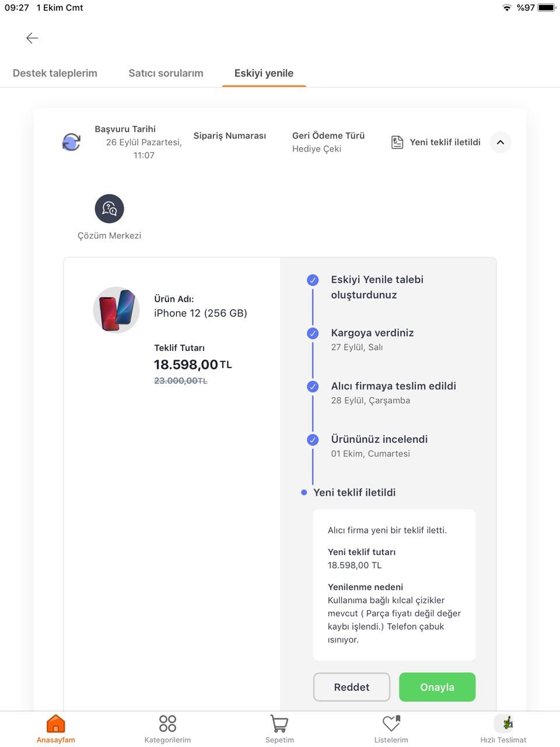
Task: Tap the Ürününüz incelendi checkmark step
Action: point(313,440)
